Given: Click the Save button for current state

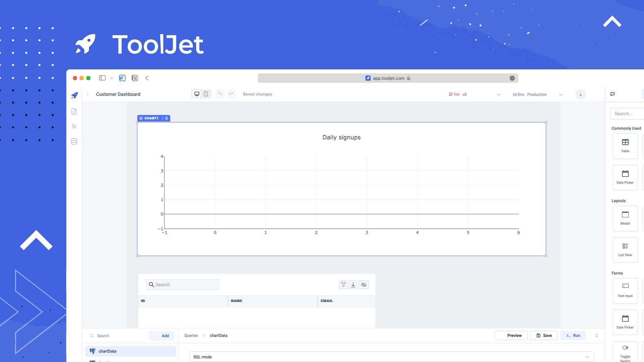Looking at the screenshot, I should [544, 335].
